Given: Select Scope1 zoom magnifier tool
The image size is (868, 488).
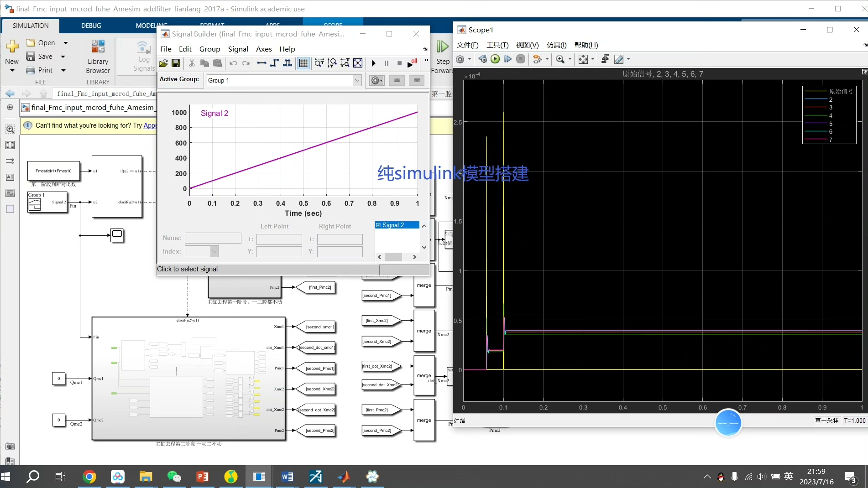Looking at the screenshot, I should 560,59.
